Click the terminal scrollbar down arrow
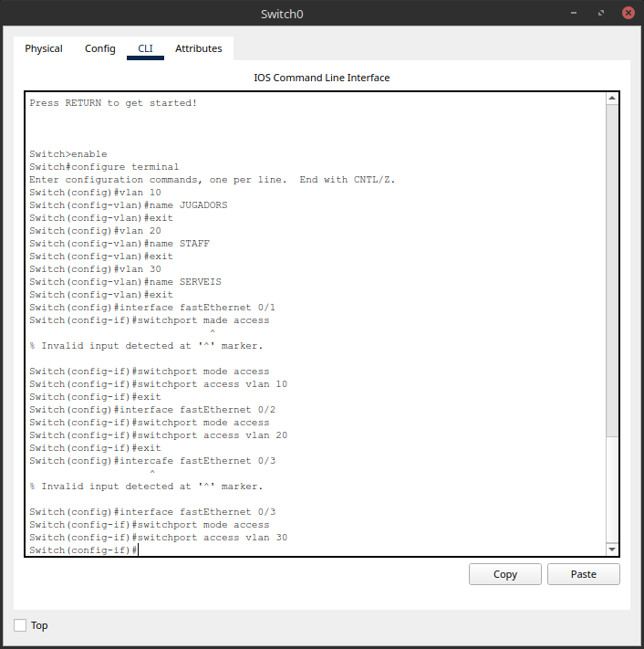Viewport: 644px width, 649px height. [612, 549]
